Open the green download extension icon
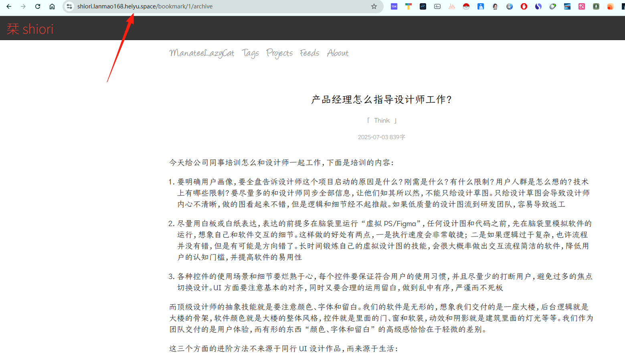Viewport: 625px width, 364px height. pyautogui.click(x=596, y=6)
